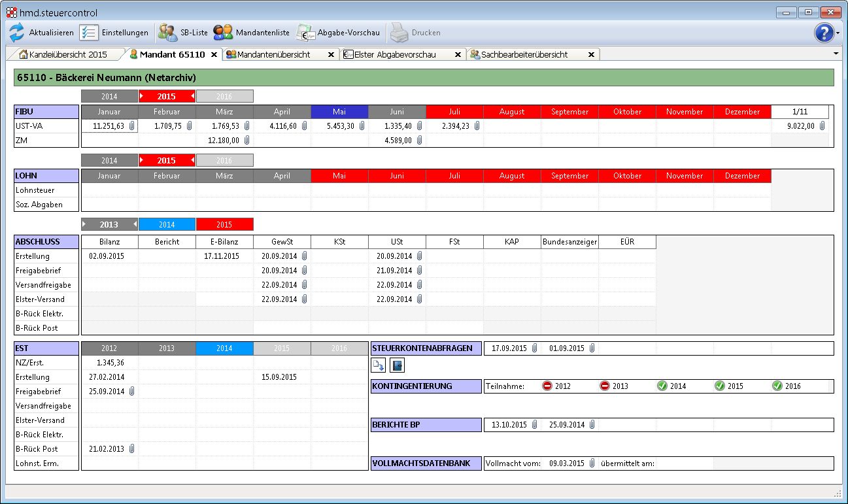Click the document export icon under Steuerkontenabfragen
The height and width of the screenshot is (504, 848).
click(379, 365)
